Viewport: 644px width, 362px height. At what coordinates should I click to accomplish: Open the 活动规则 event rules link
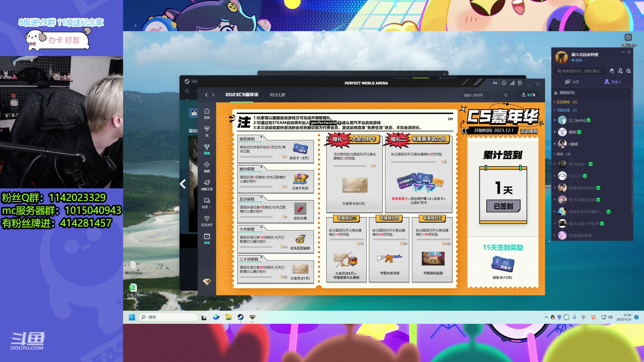529,131
